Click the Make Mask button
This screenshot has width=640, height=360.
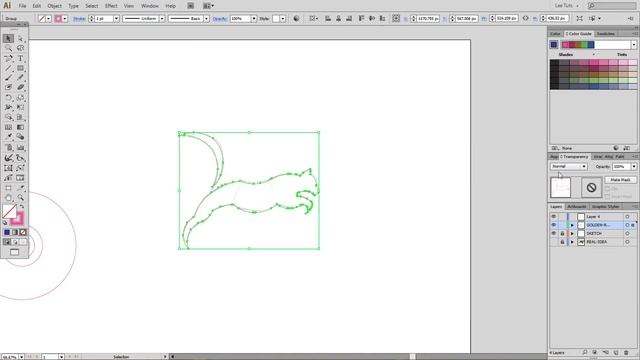[620, 180]
